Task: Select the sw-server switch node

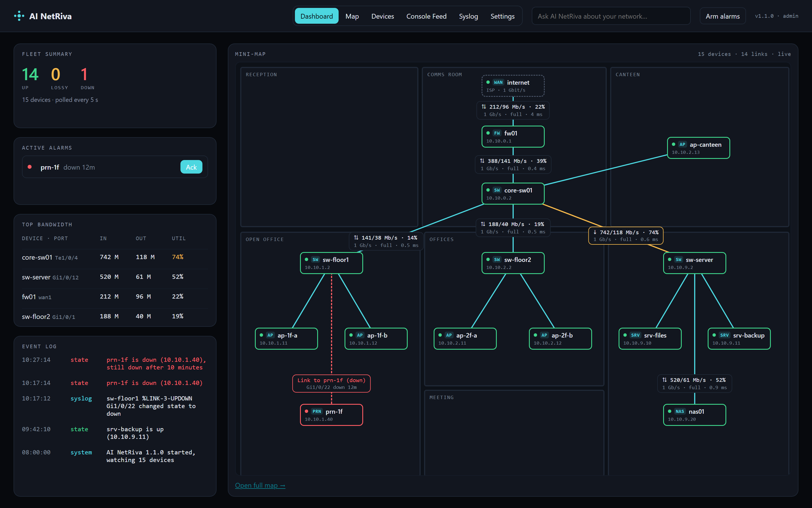Action: [694, 263]
